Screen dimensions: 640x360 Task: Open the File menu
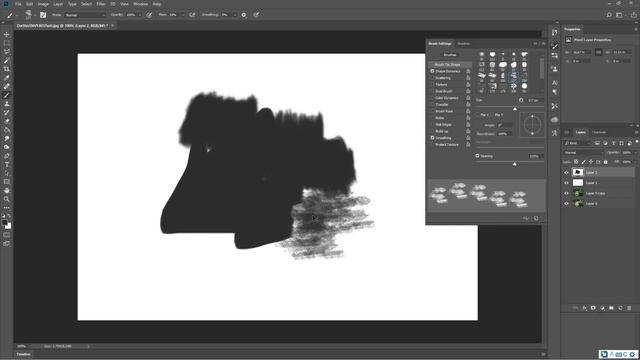(18, 4)
